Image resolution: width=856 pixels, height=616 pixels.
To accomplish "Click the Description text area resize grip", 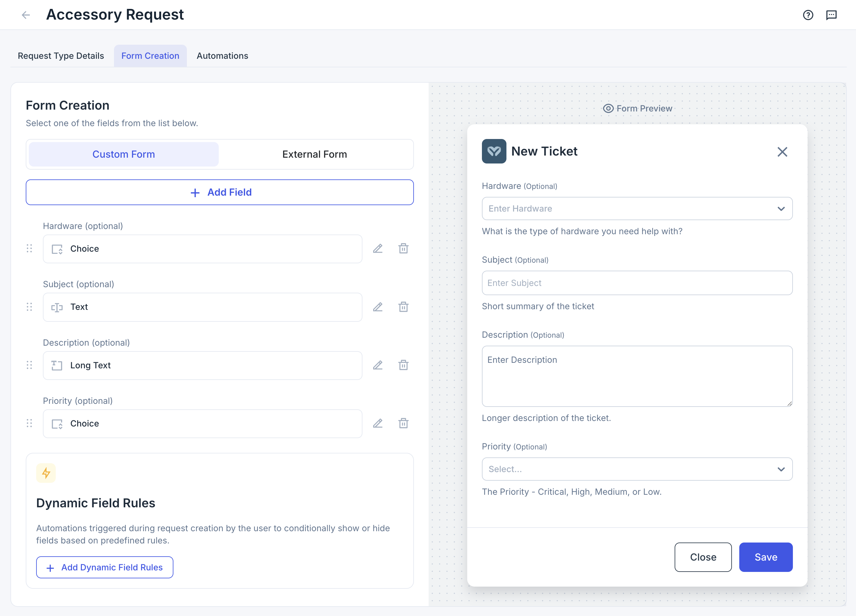I will point(789,404).
